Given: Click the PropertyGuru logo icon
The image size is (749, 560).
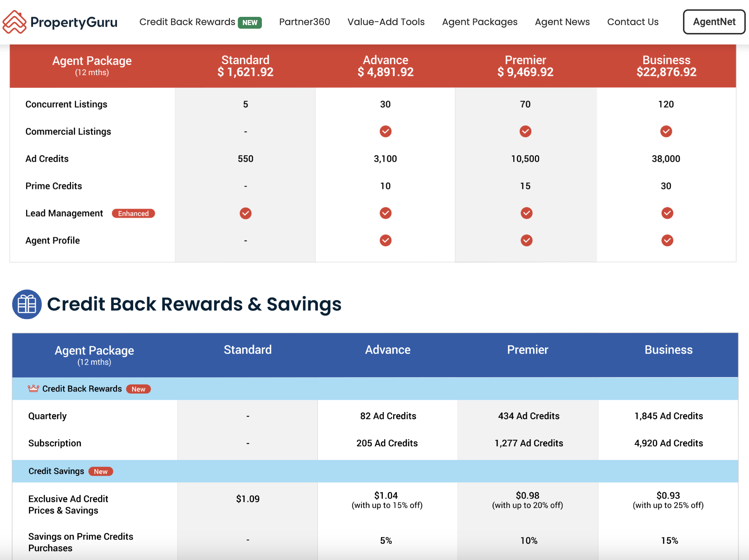Looking at the screenshot, I should (14, 22).
